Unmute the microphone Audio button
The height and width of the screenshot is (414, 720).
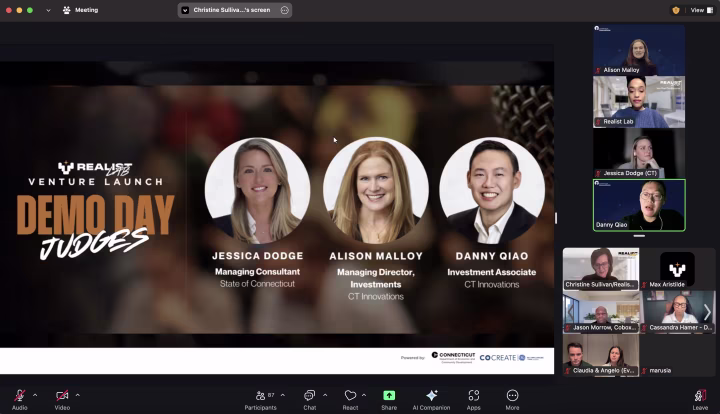pyautogui.click(x=20, y=399)
